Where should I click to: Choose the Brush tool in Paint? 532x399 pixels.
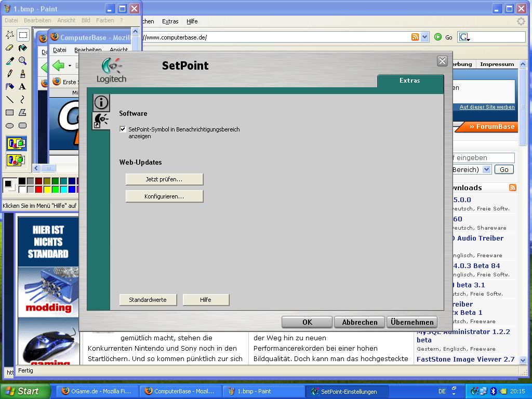coord(23,74)
